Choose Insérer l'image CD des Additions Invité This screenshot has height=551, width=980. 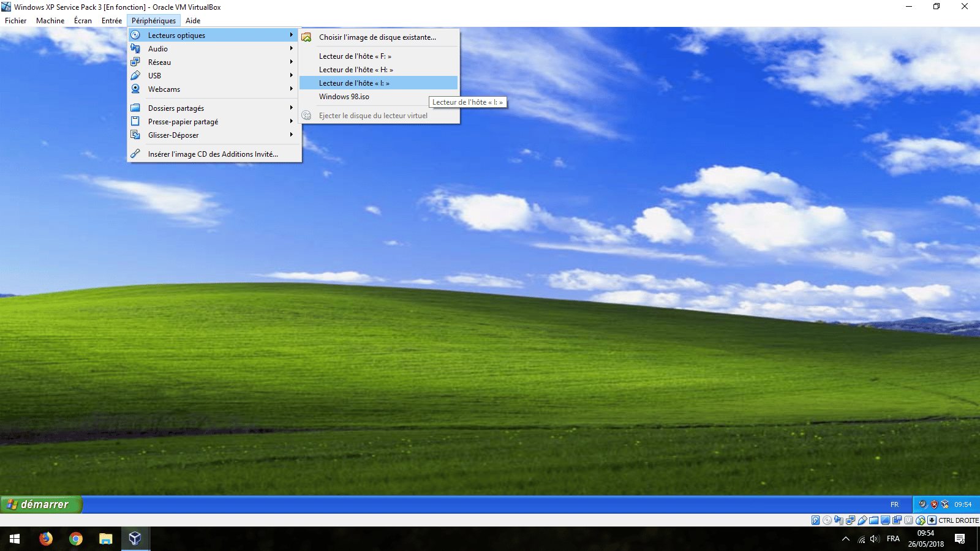[214, 154]
